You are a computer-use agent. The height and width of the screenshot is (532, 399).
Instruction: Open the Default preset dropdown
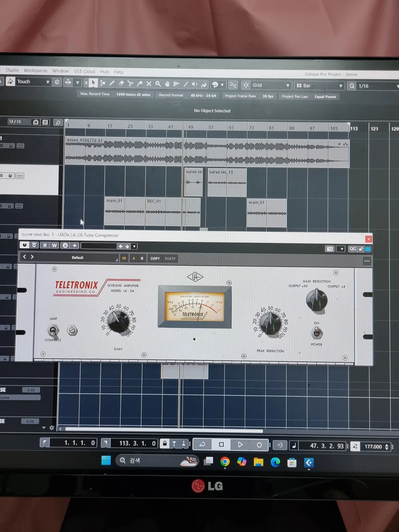tap(77, 258)
